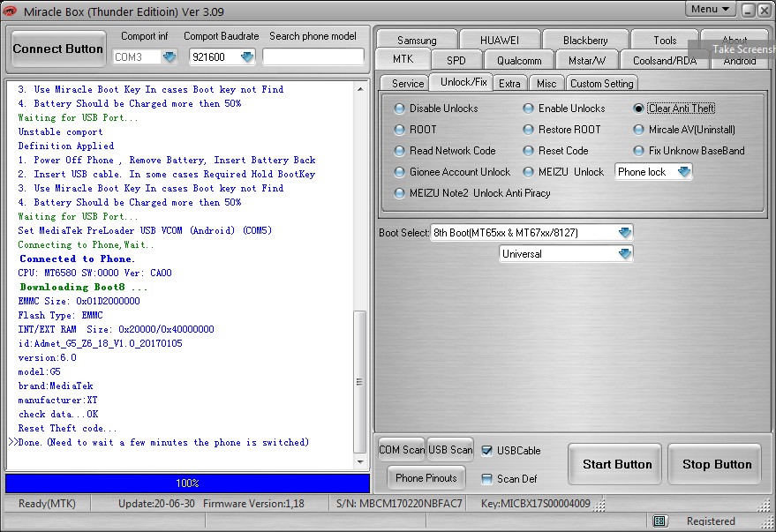
Task: Click the Connect Button
Action: click(x=58, y=49)
